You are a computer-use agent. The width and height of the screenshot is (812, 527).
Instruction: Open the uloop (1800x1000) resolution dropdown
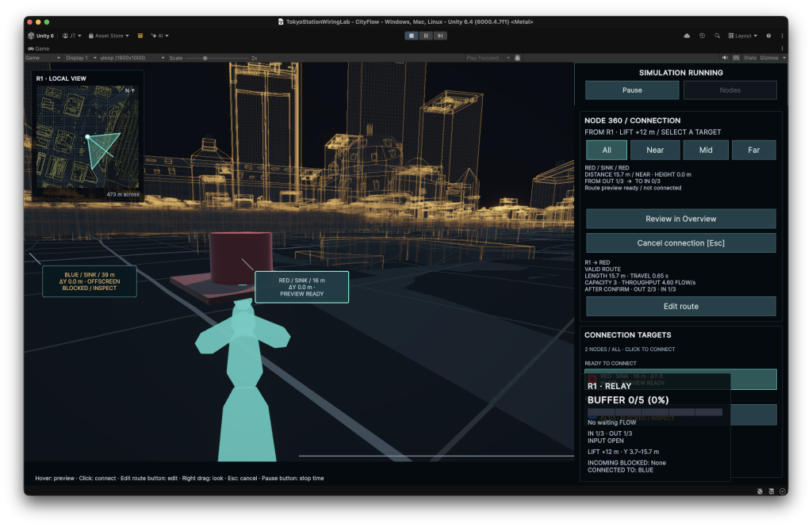click(x=132, y=58)
